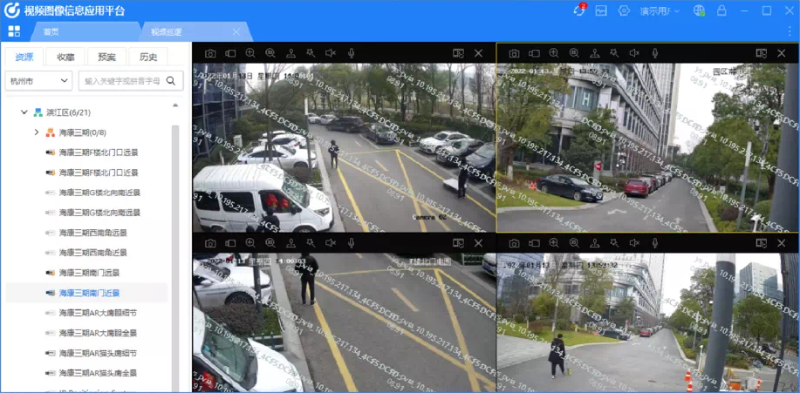Unmute speaker in the top-right video pane
Screen dimensions: 800x393
(634, 53)
